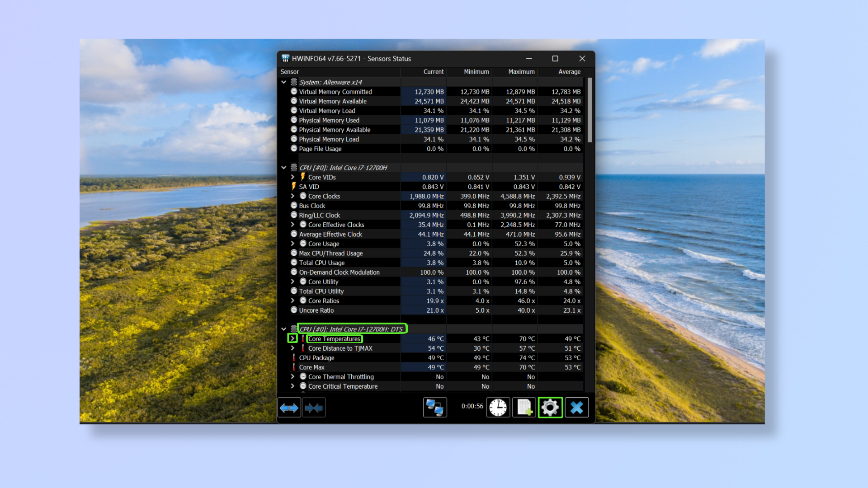The height and width of the screenshot is (488, 868).
Task: Select the Maximum column header to sort
Action: pos(519,71)
